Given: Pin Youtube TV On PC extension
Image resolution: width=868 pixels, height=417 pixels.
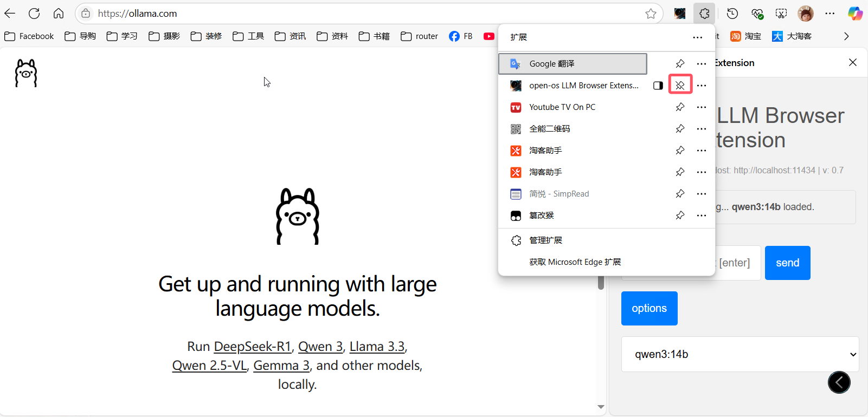Looking at the screenshot, I should 680,107.
